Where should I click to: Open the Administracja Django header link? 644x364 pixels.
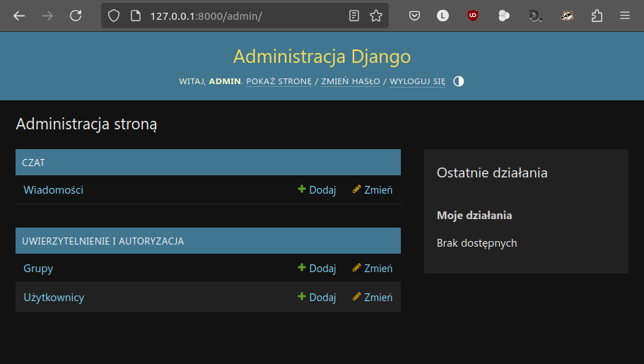point(322,57)
